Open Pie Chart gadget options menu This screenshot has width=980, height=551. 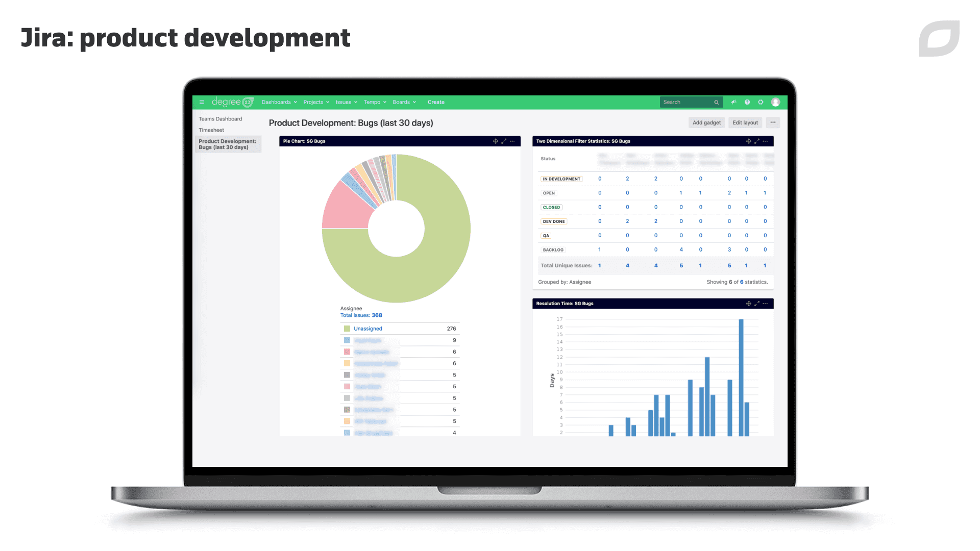[512, 141]
